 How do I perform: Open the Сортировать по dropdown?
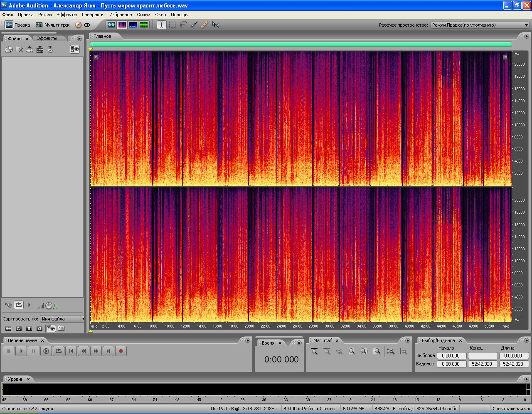(x=62, y=319)
